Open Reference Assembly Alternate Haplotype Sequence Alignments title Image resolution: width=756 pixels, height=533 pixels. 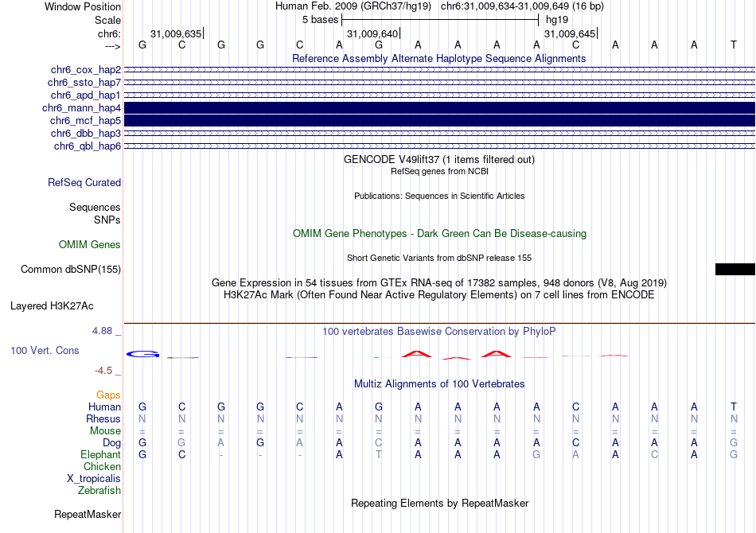pyautogui.click(x=439, y=58)
